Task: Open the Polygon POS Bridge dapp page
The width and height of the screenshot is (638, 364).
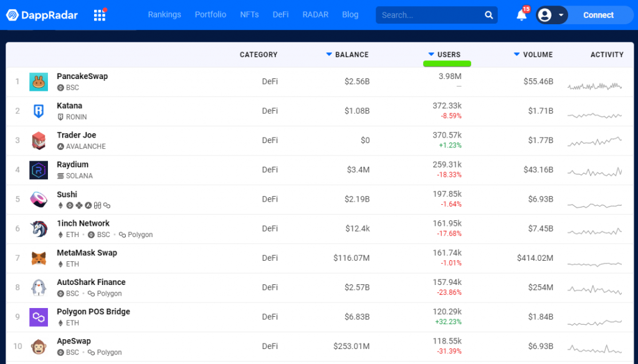Action: click(x=93, y=312)
